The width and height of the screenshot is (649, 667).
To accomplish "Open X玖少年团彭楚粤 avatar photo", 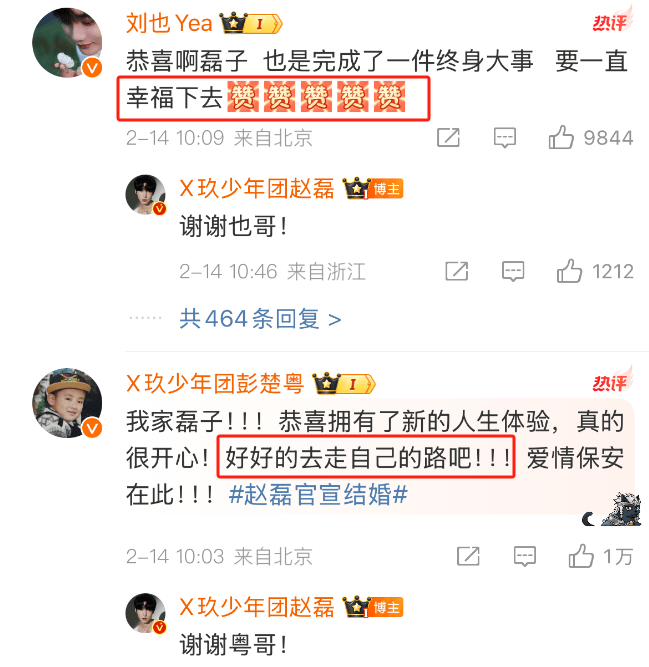I will pyautogui.click(x=67, y=403).
